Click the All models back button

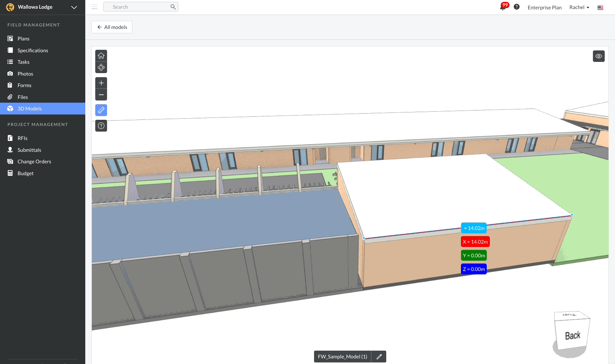pyautogui.click(x=112, y=27)
